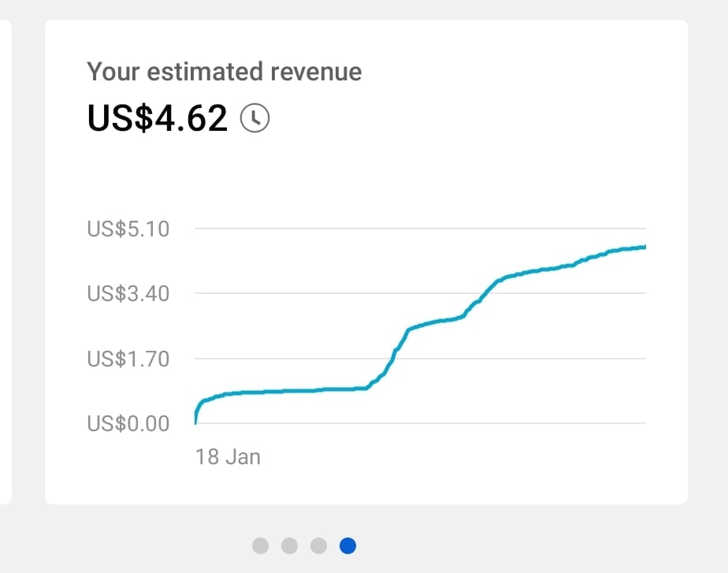Click the revenue line's rightmost end point
728x573 pixels.
click(x=644, y=247)
